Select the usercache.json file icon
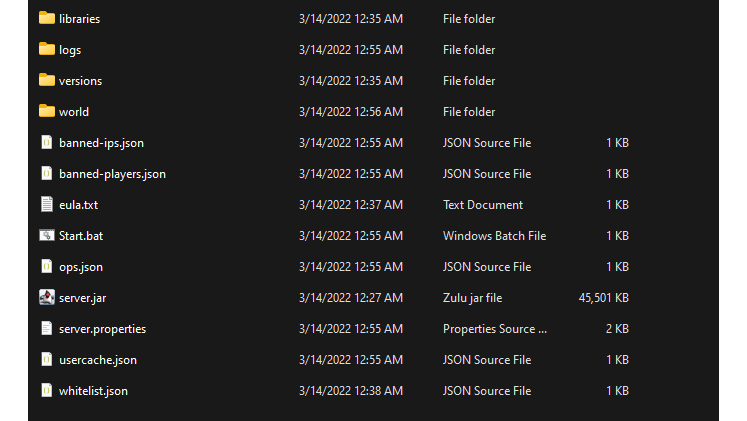Viewport: 747px width, 421px height. 46,359
